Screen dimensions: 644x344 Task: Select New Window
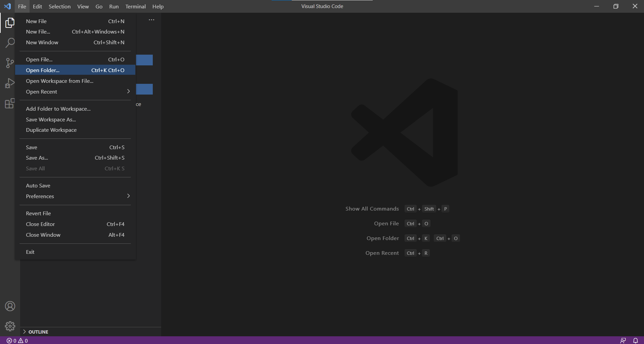click(x=75, y=42)
